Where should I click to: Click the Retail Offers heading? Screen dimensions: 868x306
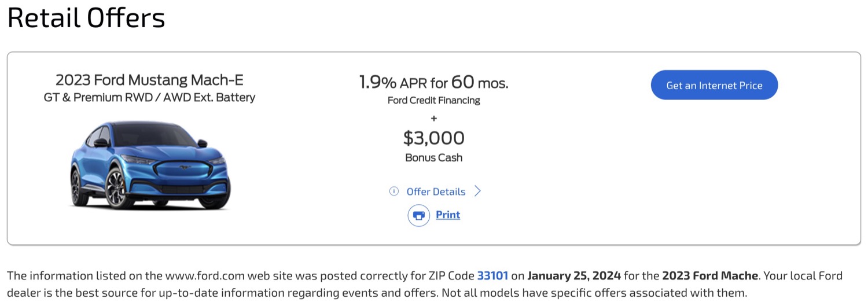[x=86, y=18]
